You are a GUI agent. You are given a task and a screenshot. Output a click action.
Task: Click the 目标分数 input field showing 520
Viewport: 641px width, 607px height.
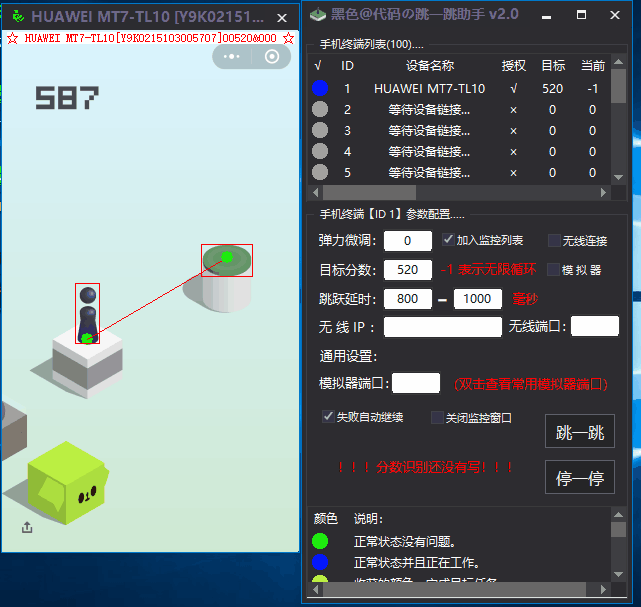407,270
